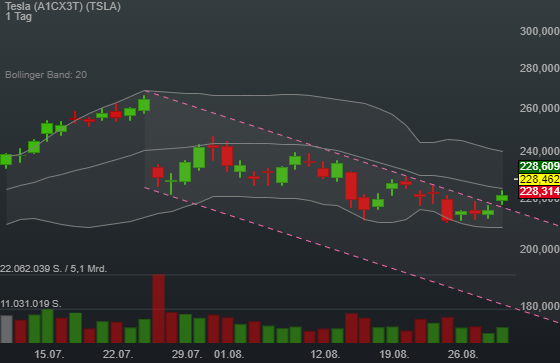The image size is (560, 363).
Task: Click the 01.08. date axis label
Action: tap(229, 354)
